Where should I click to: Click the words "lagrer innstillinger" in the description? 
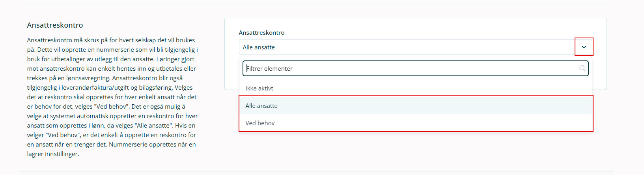(x=53, y=154)
